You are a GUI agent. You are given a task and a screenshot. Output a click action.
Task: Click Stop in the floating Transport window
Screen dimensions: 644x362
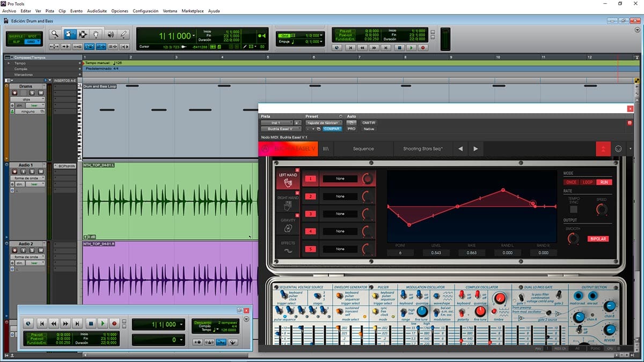(91, 323)
